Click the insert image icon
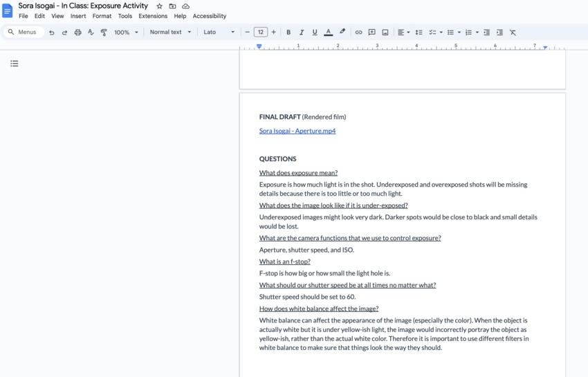 tap(385, 33)
